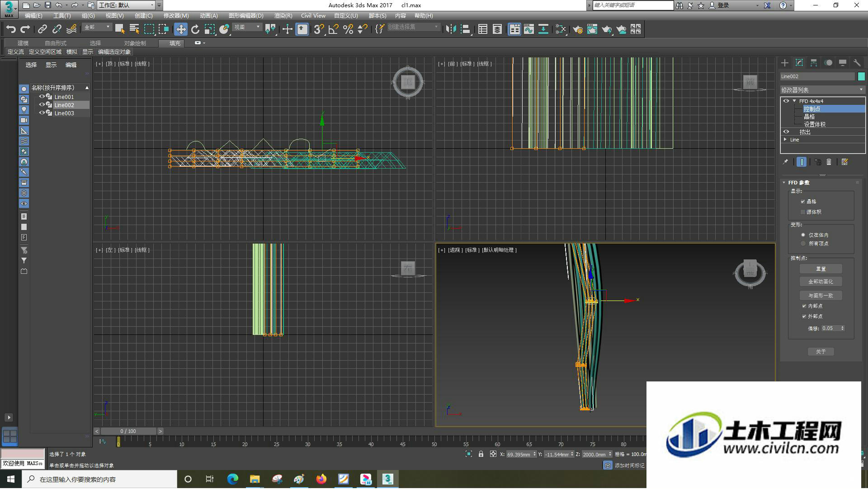
Task: Open the Rendered Frame Window icon
Action: click(592, 29)
